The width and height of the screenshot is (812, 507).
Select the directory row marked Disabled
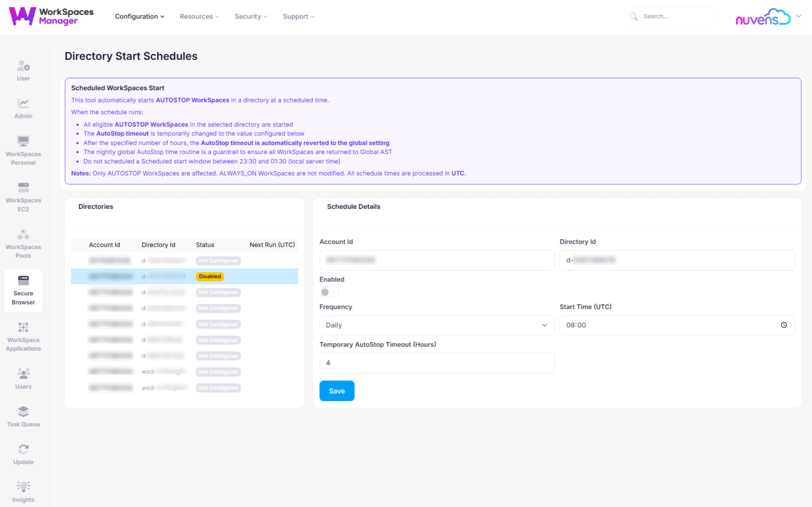184,277
